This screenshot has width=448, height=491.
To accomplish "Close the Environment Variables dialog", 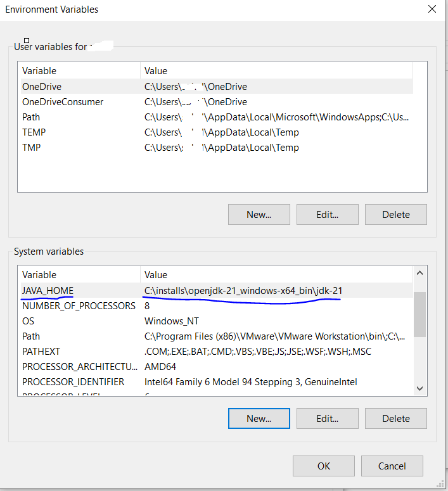I will point(432,10).
